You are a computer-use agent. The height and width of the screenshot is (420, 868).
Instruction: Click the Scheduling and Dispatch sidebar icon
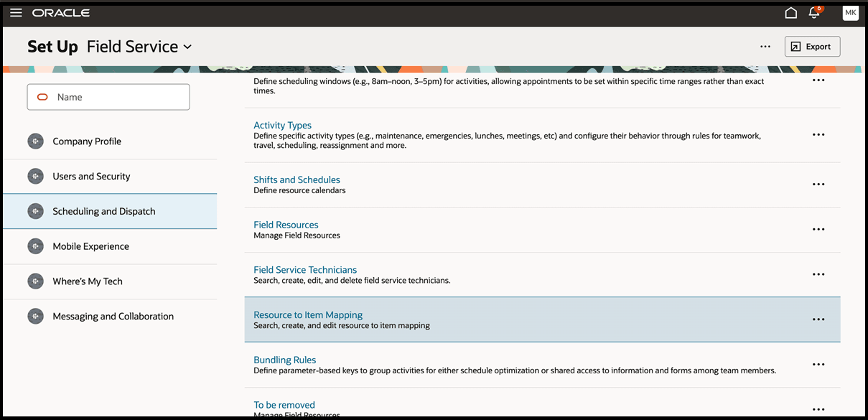pyautogui.click(x=35, y=212)
